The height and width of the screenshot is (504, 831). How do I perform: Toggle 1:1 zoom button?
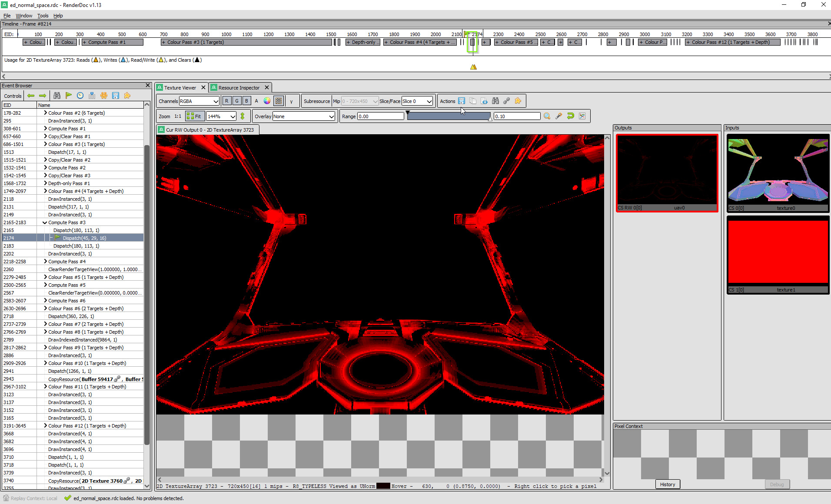(178, 116)
